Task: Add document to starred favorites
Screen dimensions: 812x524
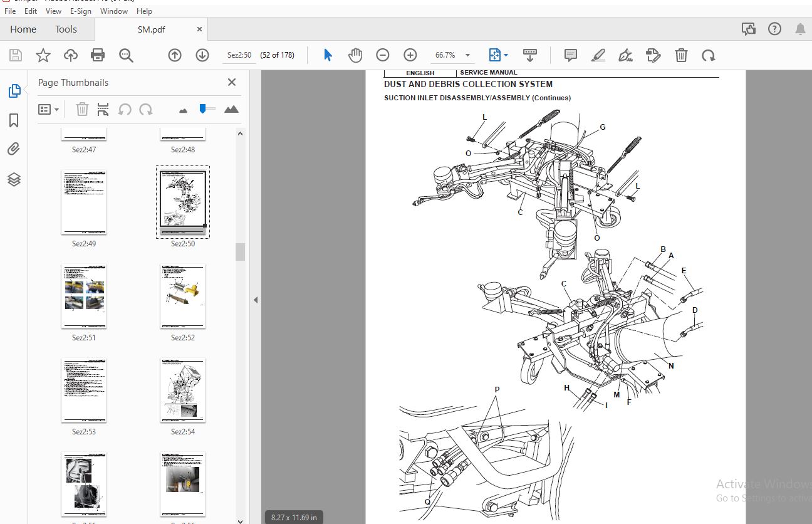Action: 43,55
